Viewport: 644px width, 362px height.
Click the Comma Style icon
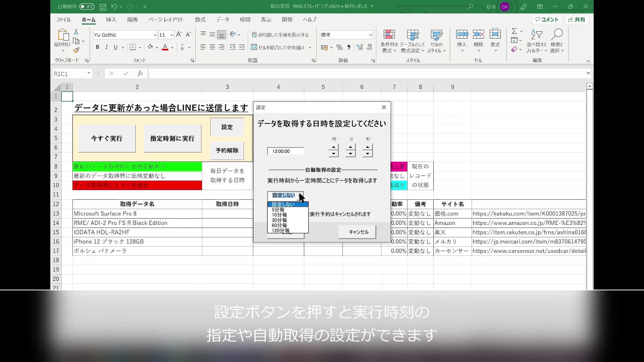349,47
